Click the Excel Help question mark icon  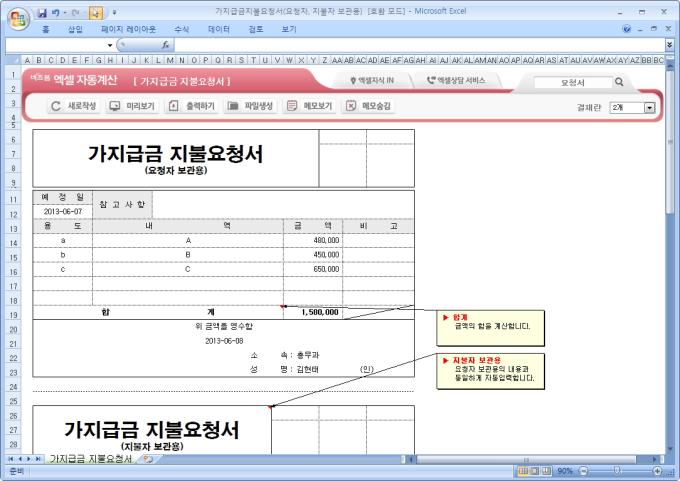[x=627, y=29]
